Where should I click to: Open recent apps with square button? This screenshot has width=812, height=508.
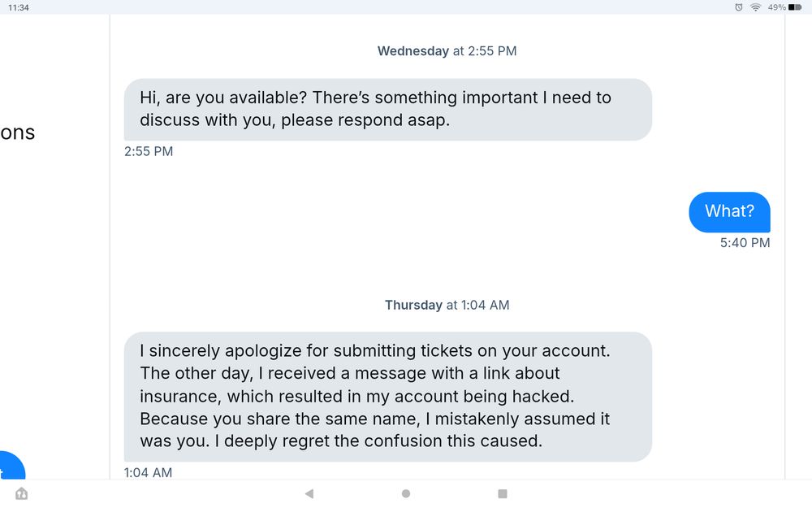(x=503, y=493)
